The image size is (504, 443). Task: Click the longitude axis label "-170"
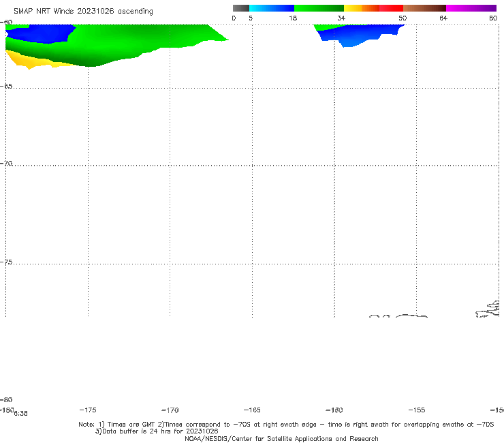pyautogui.click(x=170, y=410)
